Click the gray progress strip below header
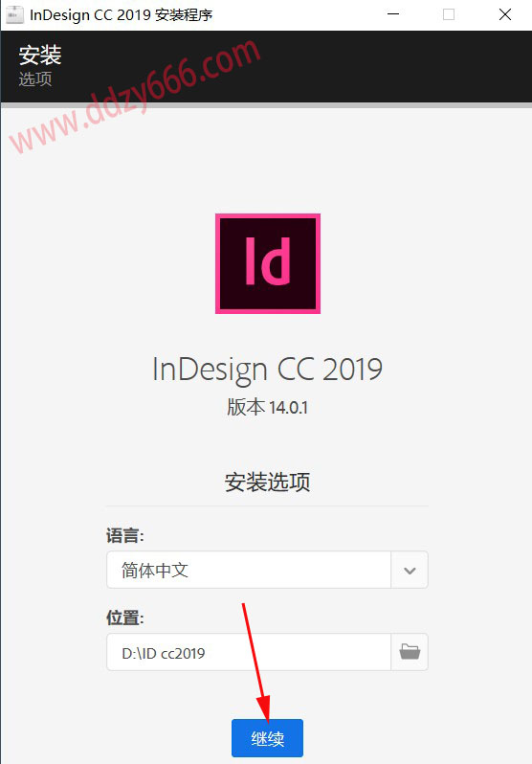The width and height of the screenshot is (532, 764). [266, 104]
